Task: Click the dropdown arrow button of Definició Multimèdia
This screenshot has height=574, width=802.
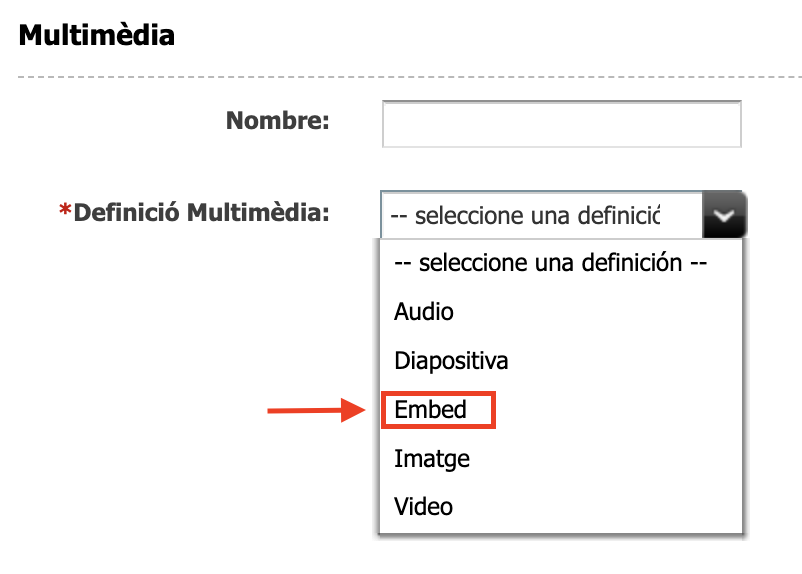Action: pyautogui.click(x=725, y=214)
